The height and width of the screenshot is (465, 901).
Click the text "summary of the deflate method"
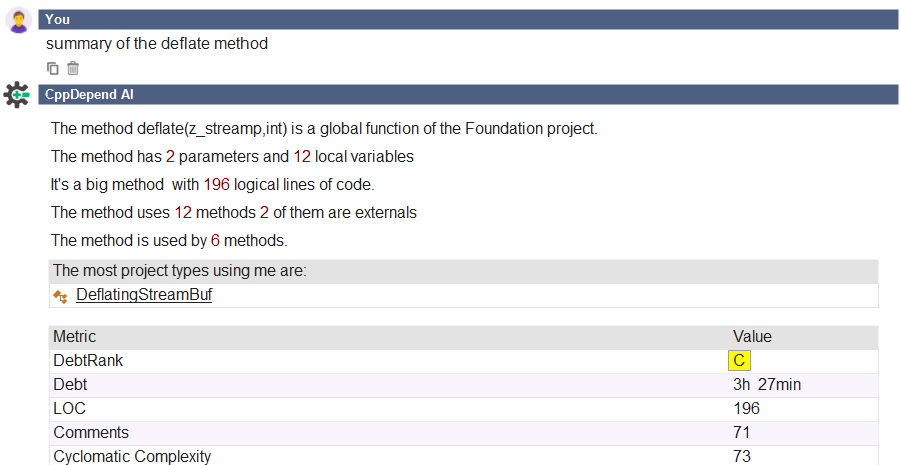point(157,44)
